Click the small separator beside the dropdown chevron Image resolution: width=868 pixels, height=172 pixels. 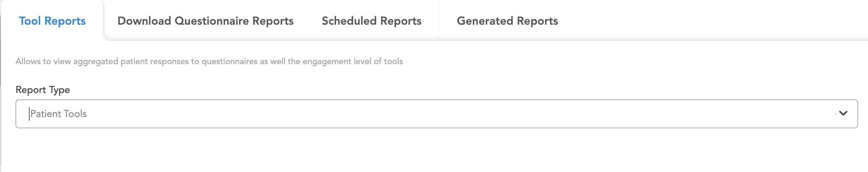click(x=836, y=113)
